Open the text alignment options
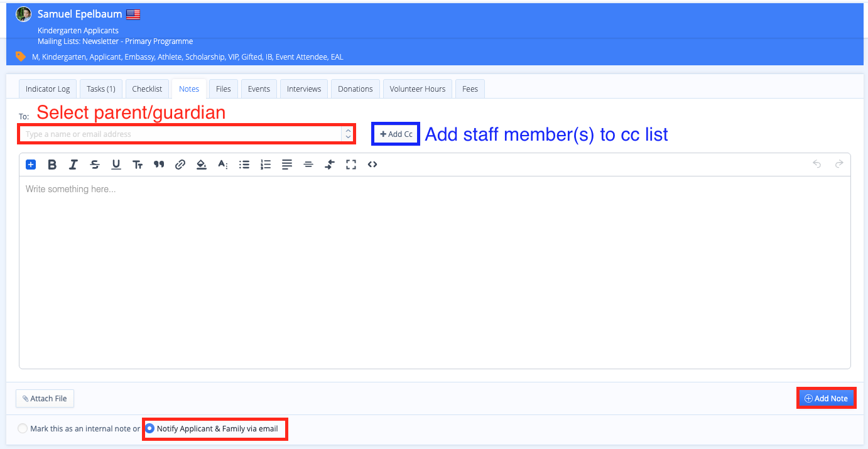 coord(287,165)
